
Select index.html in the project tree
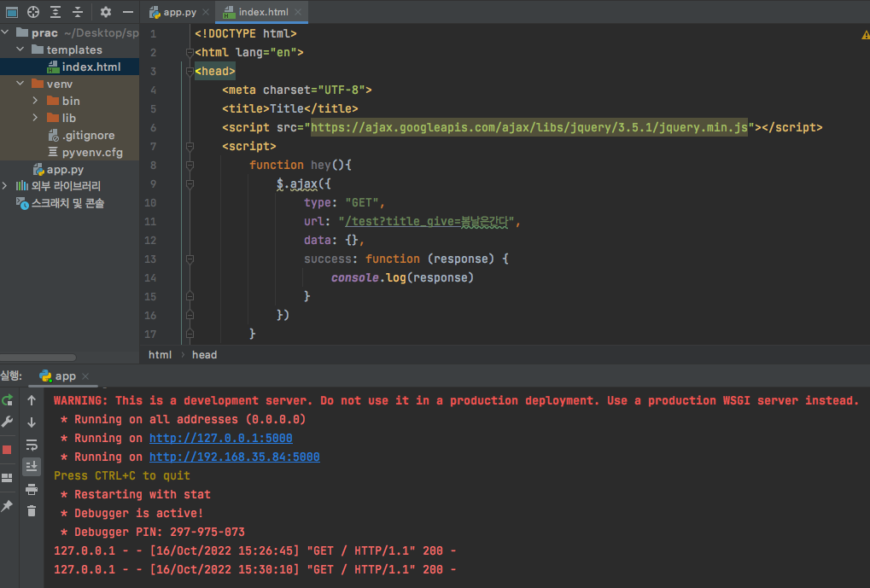69,67
